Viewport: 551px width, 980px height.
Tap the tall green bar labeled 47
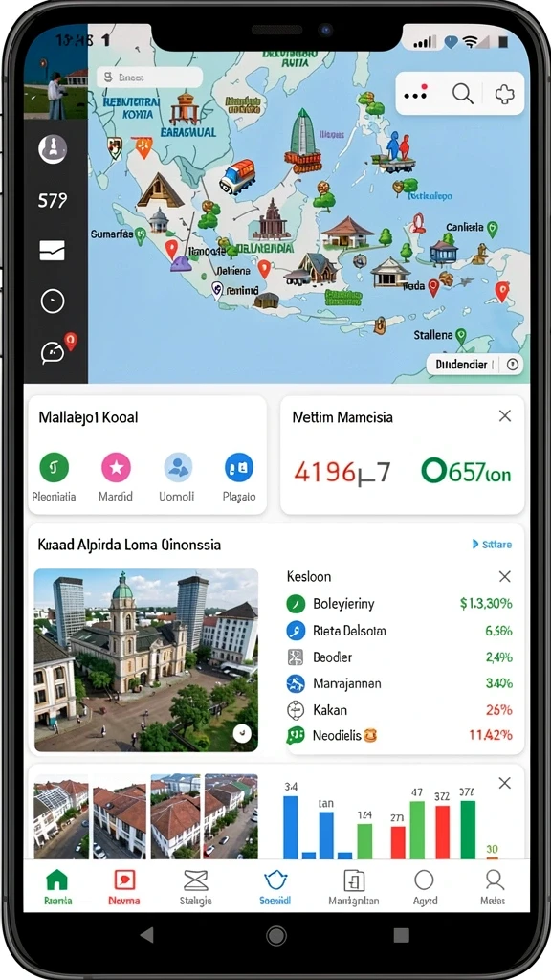coord(417,830)
